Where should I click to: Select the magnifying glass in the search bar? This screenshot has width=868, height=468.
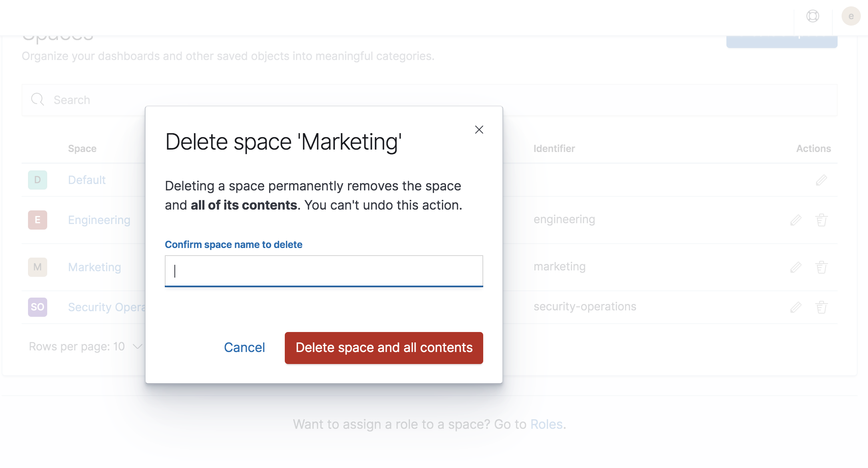click(x=37, y=99)
